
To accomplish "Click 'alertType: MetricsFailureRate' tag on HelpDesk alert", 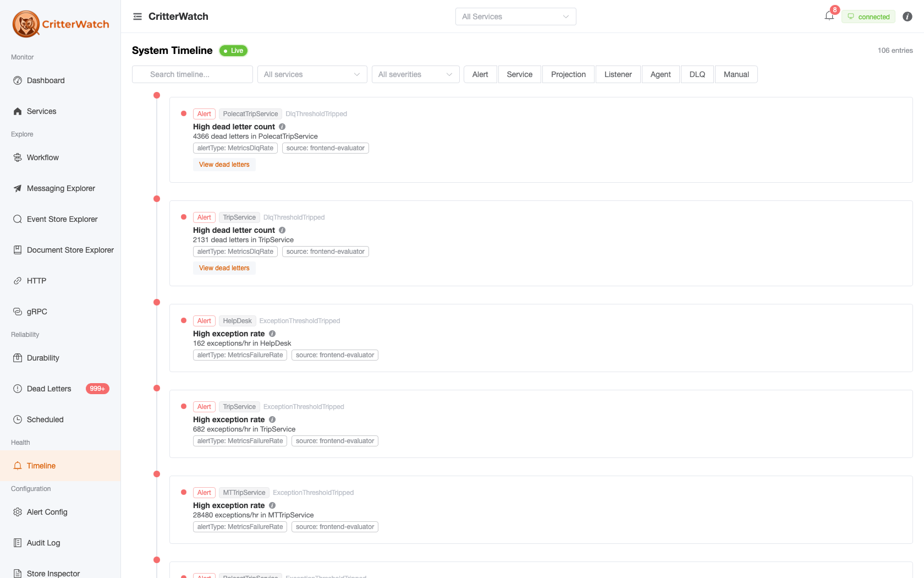I will click(240, 355).
